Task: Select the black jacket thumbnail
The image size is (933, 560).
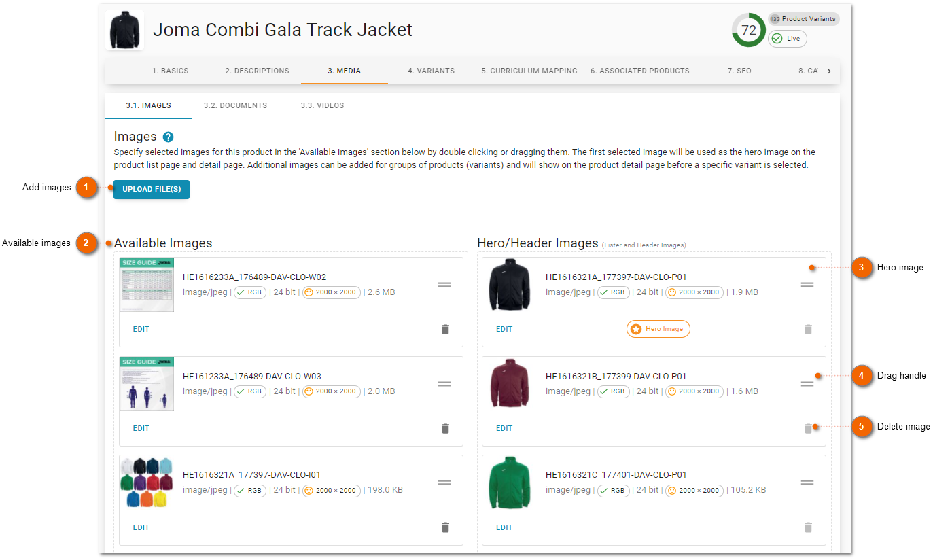Action: pyautogui.click(x=510, y=285)
